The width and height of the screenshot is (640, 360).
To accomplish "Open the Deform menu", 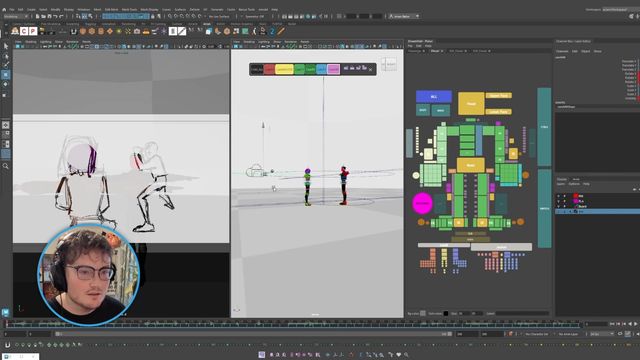I will tap(195, 9).
